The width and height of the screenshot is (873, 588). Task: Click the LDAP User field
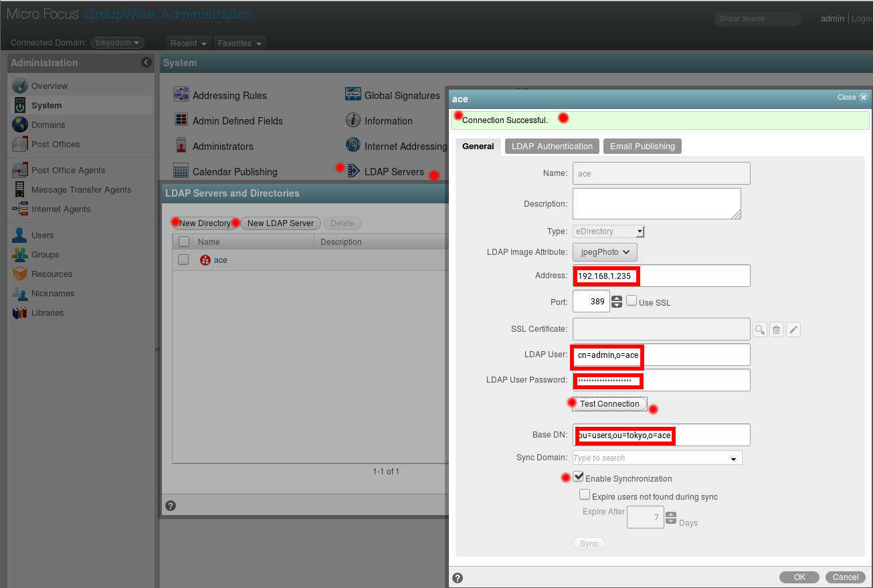(x=662, y=355)
